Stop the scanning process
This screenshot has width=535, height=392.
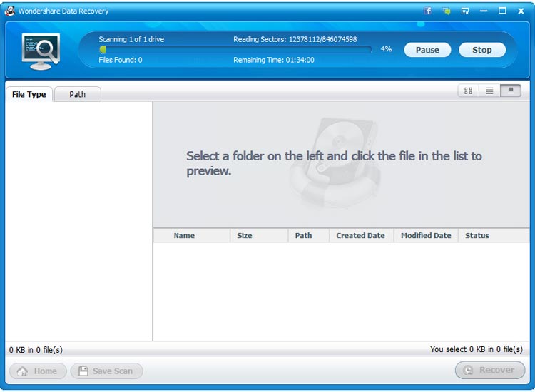tap(481, 50)
